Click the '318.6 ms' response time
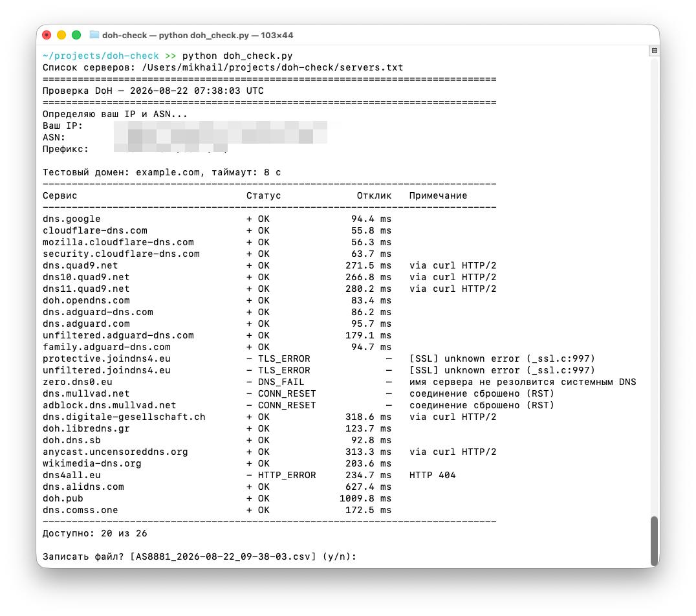696x616 pixels. tap(369, 417)
